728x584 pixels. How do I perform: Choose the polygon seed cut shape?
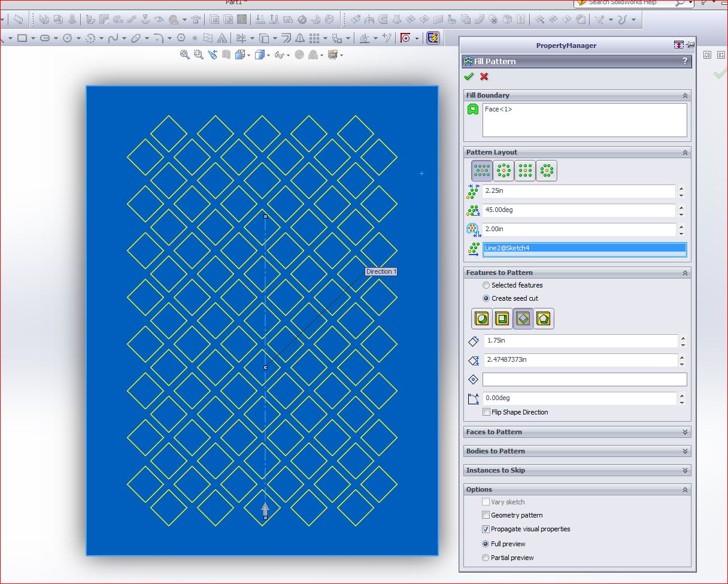(544, 319)
